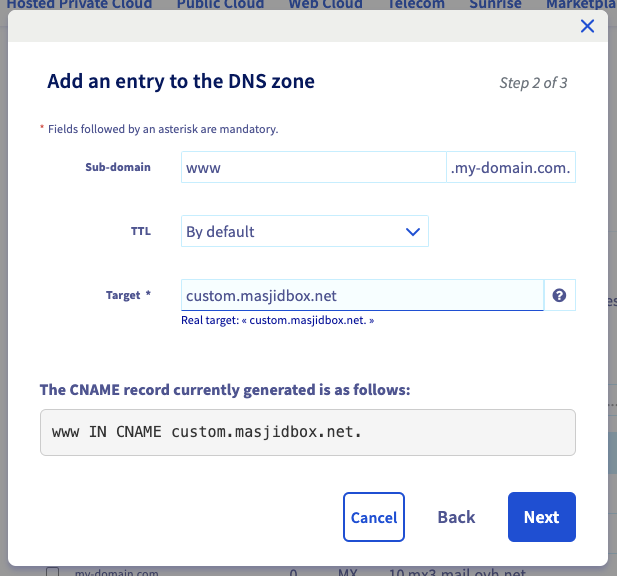617x576 pixels.
Task: Open the Telecom tab
Action: 415,4
